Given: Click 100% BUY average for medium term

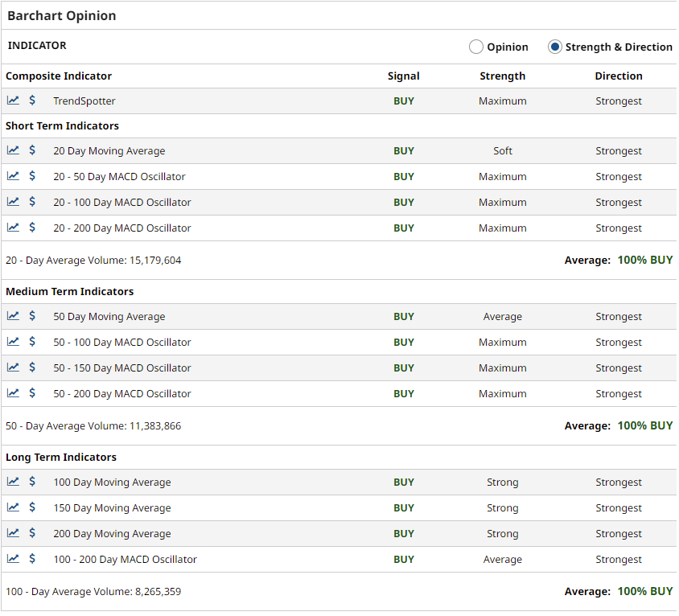Looking at the screenshot, I should pyautogui.click(x=644, y=426).
